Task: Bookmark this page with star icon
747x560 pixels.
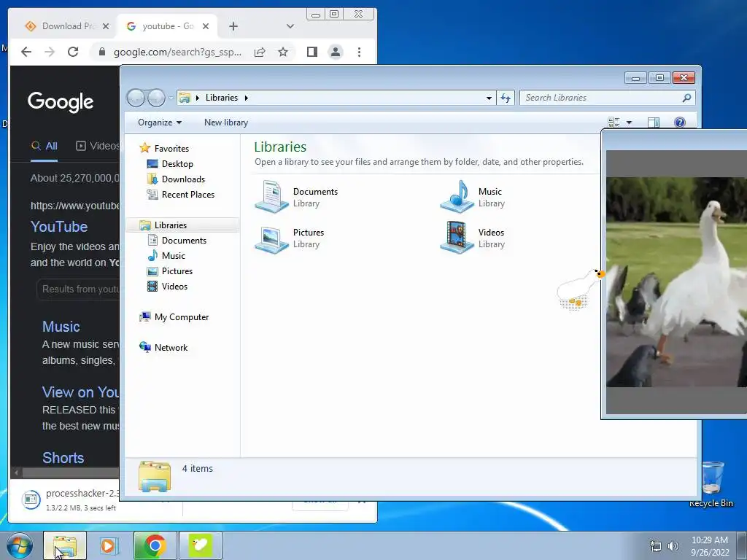Action: [283, 52]
